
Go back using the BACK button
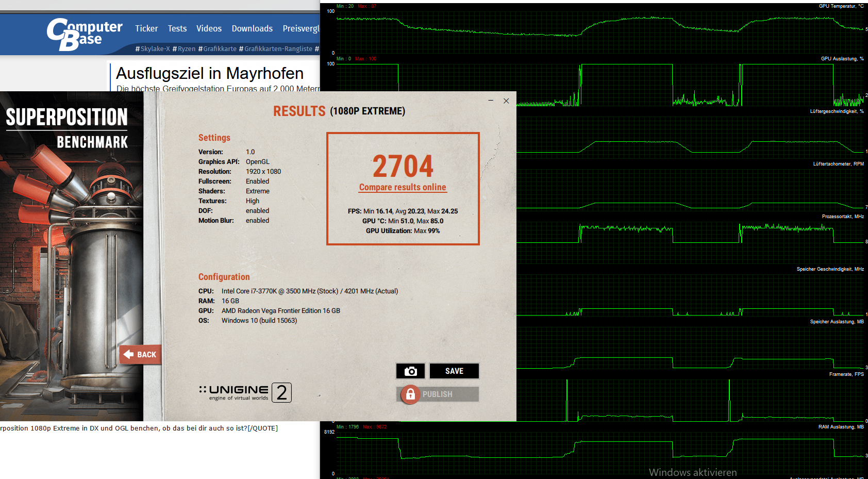[140, 354]
